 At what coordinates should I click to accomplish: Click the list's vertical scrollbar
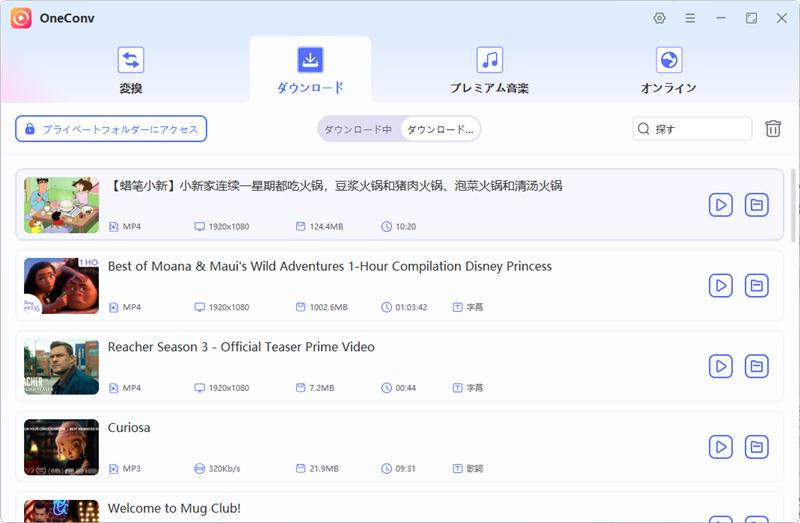(793, 204)
